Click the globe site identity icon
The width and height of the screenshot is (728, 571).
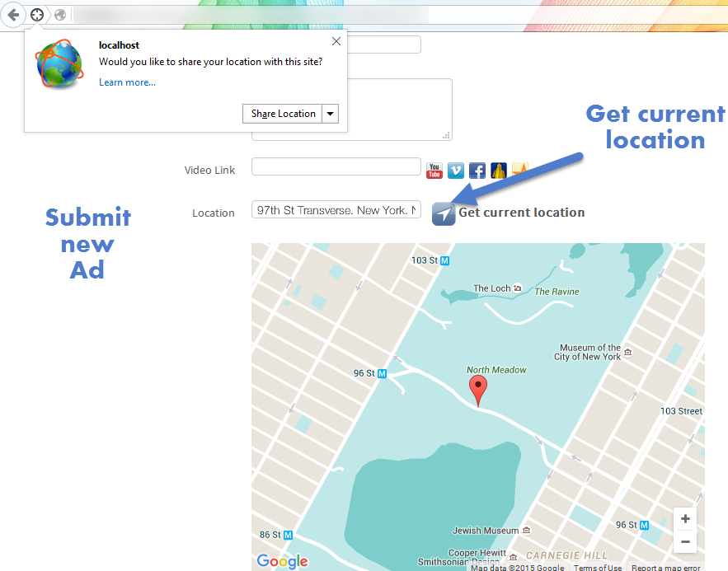click(x=60, y=15)
